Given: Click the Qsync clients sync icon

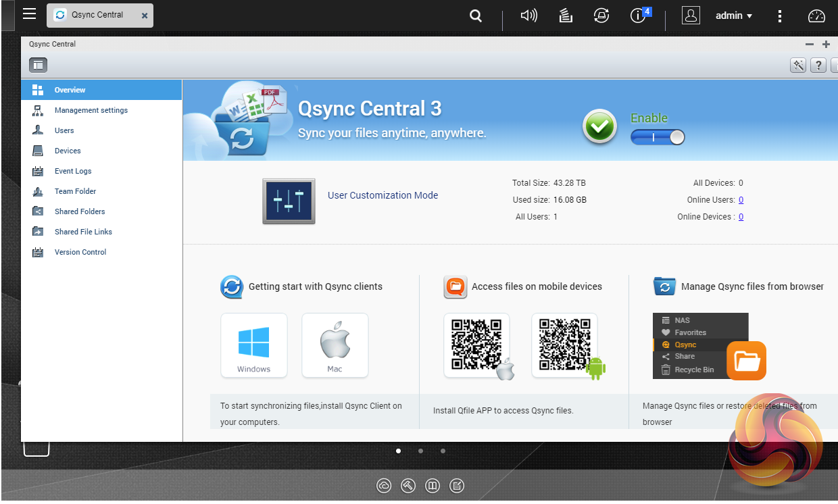Looking at the screenshot, I should tap(232, 286).
